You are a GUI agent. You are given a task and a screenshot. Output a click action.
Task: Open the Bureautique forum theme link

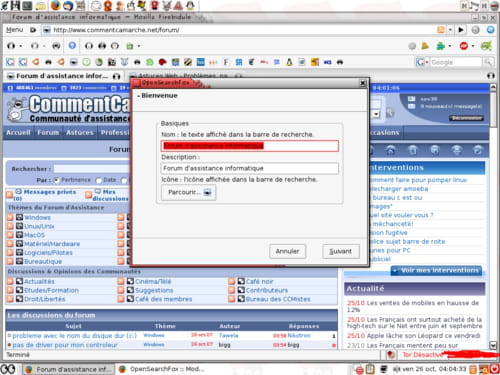pyautogui.click(x=43, y=261)
